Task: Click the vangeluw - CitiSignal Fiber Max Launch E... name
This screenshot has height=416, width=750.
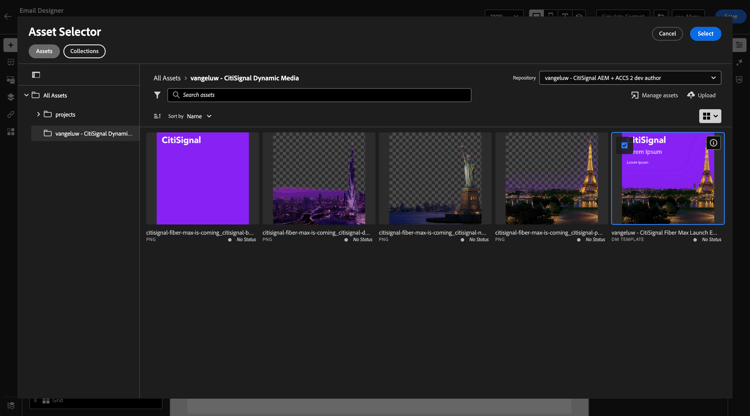Action: (664, 232)
